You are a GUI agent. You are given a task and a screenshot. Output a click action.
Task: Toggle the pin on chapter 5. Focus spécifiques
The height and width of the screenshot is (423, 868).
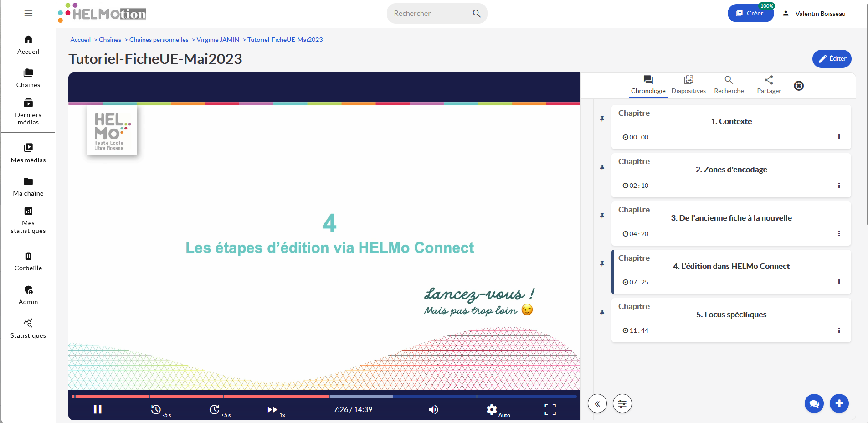(602, 312)
